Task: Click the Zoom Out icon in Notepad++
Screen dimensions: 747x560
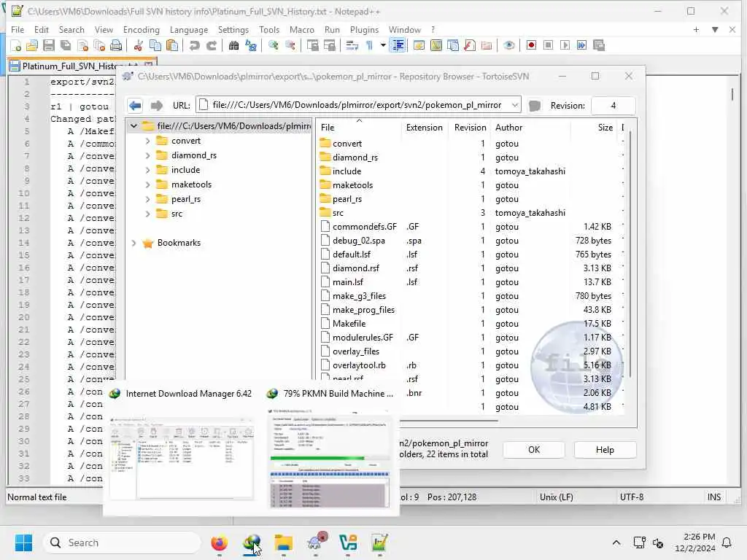Action: [x=290, y=45]
